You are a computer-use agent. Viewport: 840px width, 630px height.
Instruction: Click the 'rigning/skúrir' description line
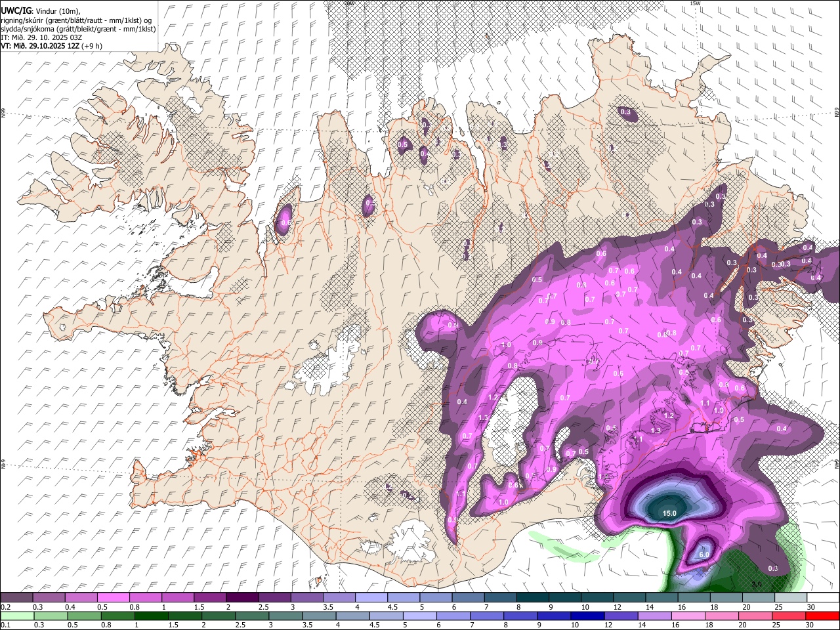(75, 20)
